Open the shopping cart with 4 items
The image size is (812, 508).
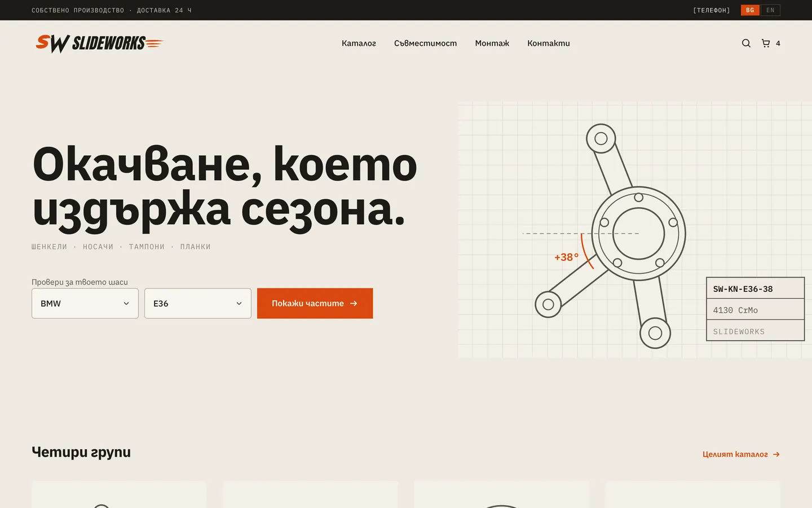pos(771,43)
